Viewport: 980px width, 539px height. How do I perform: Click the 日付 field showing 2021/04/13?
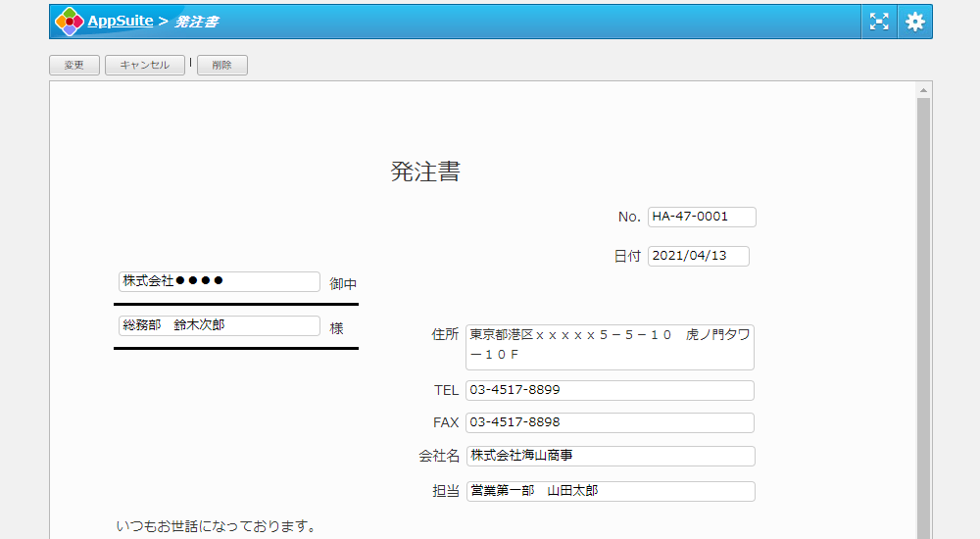[698, 256]
